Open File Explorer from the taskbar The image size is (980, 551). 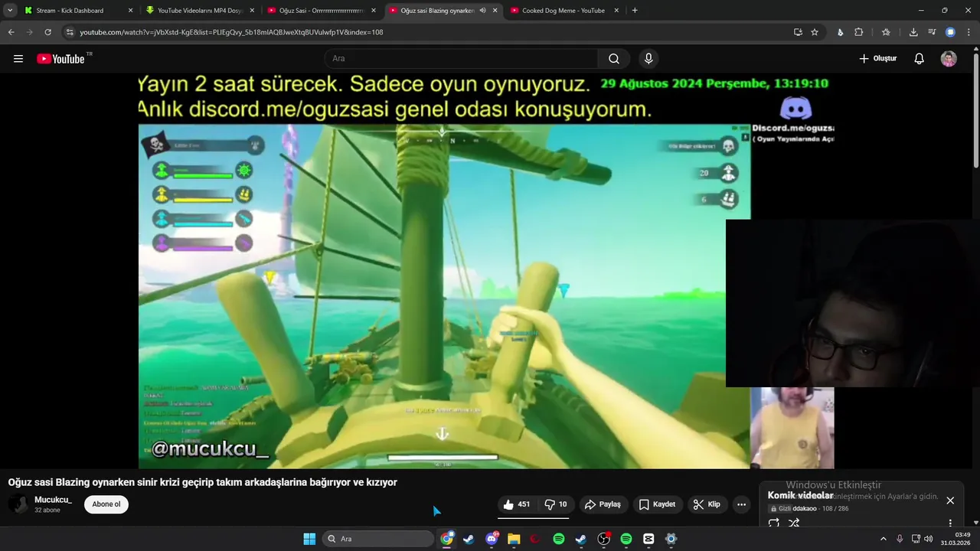[514, 539]
